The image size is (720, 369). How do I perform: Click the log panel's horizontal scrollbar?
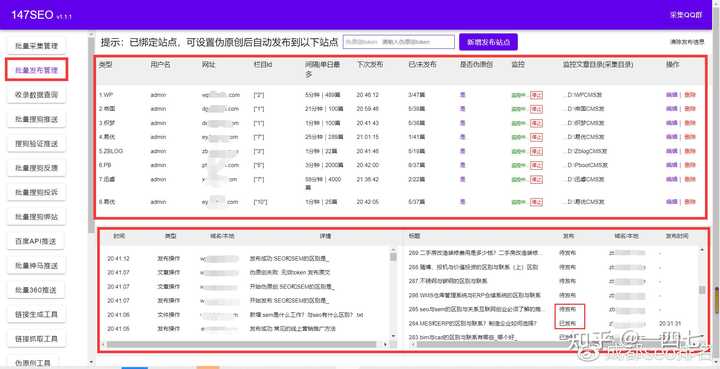tap(245, 344)
